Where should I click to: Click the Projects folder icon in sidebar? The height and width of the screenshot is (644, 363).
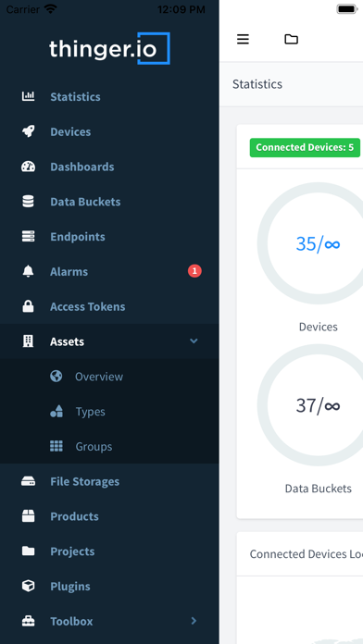(28, 551)
